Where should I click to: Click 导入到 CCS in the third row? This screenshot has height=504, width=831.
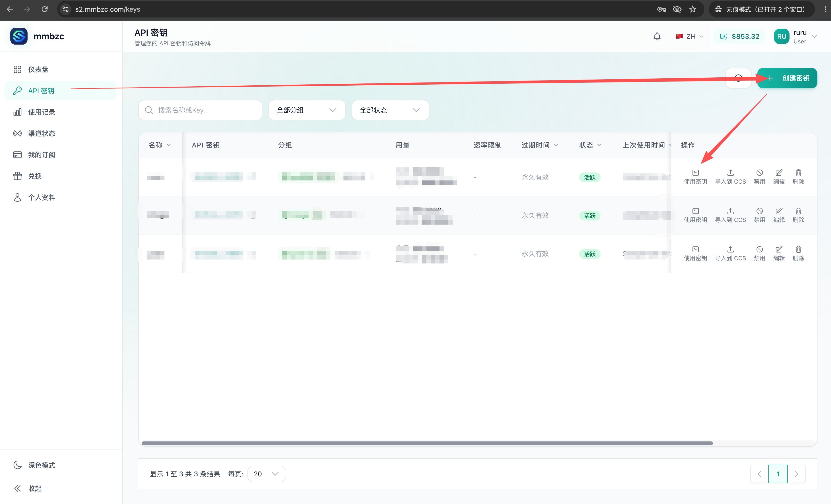(x=731, y=254)
